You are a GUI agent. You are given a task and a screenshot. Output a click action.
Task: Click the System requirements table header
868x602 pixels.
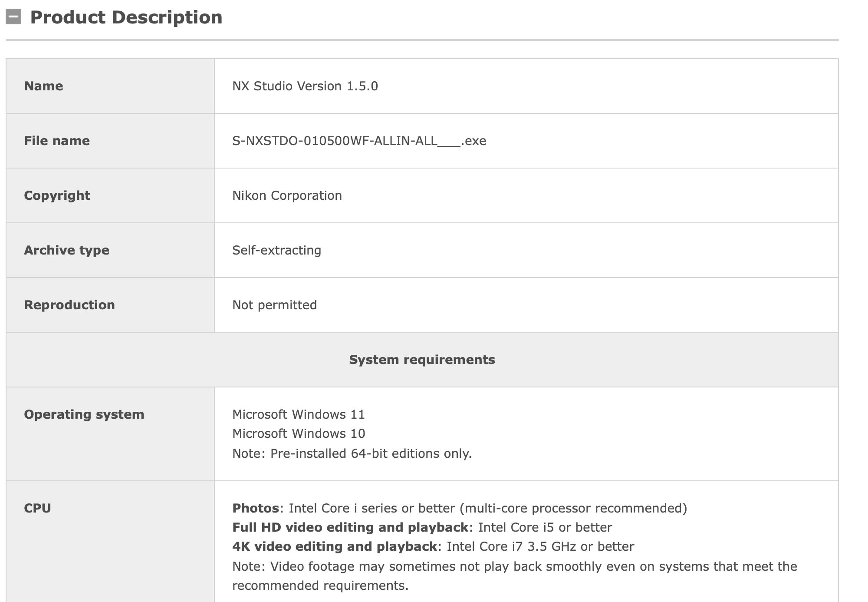click(422, 360)
